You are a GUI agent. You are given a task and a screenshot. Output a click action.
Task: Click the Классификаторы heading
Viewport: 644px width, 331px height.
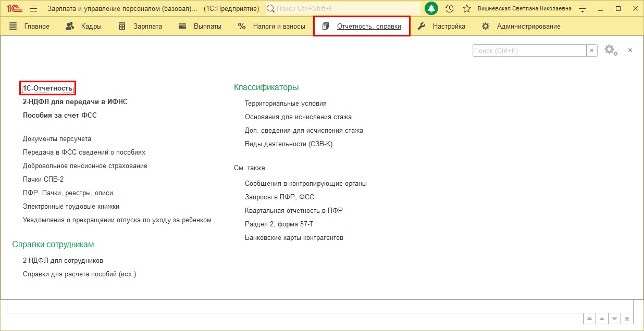pyautogui.click(x=266, y=87)
